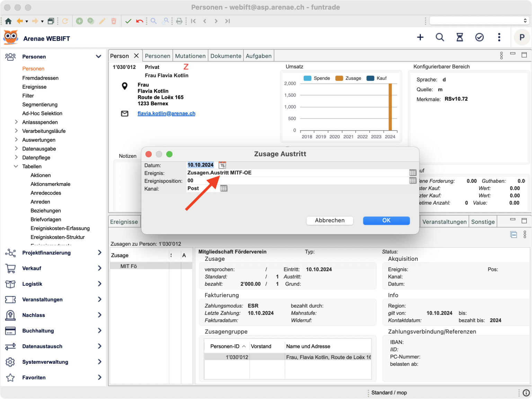Open the calendar picker next to Datum
The height and width of the screenshot is (399, 532).
point(222,165)
